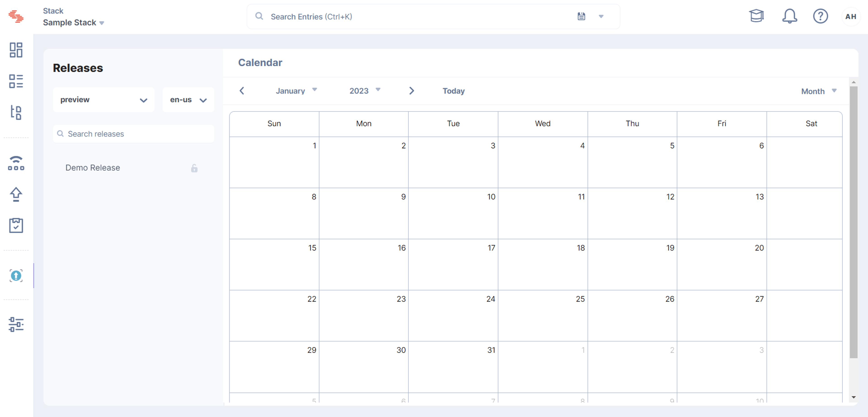
Task: Select January 10 in the calendar
Action: coord(453,213)
